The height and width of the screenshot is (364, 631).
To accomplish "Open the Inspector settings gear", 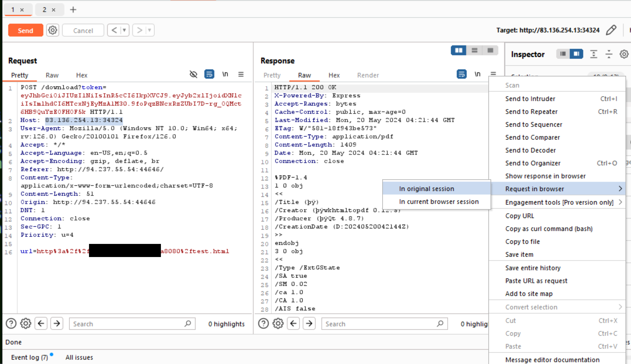I will 624,54.
